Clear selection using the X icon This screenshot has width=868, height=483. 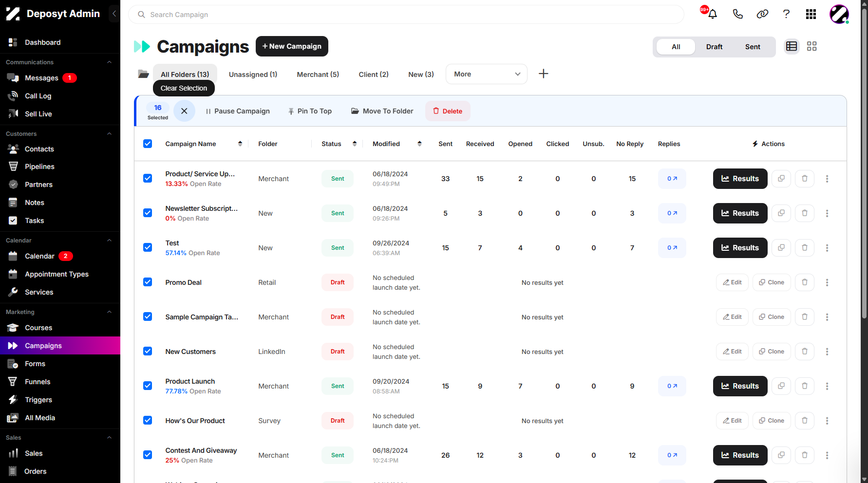pyautogui.click(x=184, y=111)
